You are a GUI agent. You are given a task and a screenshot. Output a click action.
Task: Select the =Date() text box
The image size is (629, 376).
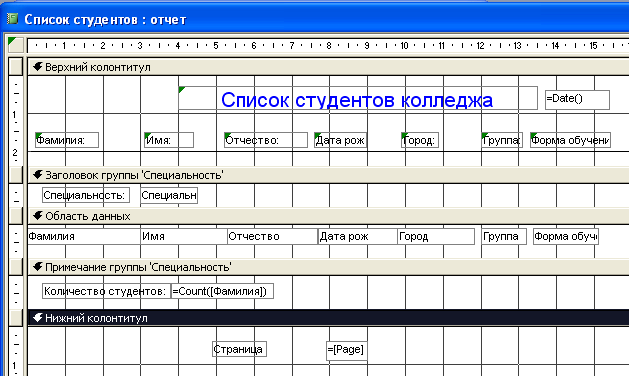[577, 100]
